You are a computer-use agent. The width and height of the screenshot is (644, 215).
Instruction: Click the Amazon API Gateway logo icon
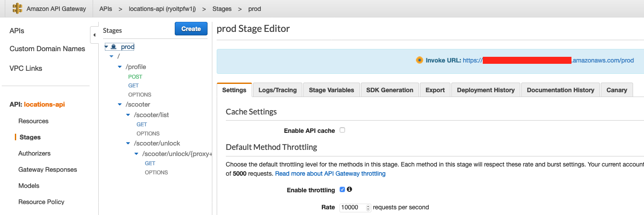17,9
